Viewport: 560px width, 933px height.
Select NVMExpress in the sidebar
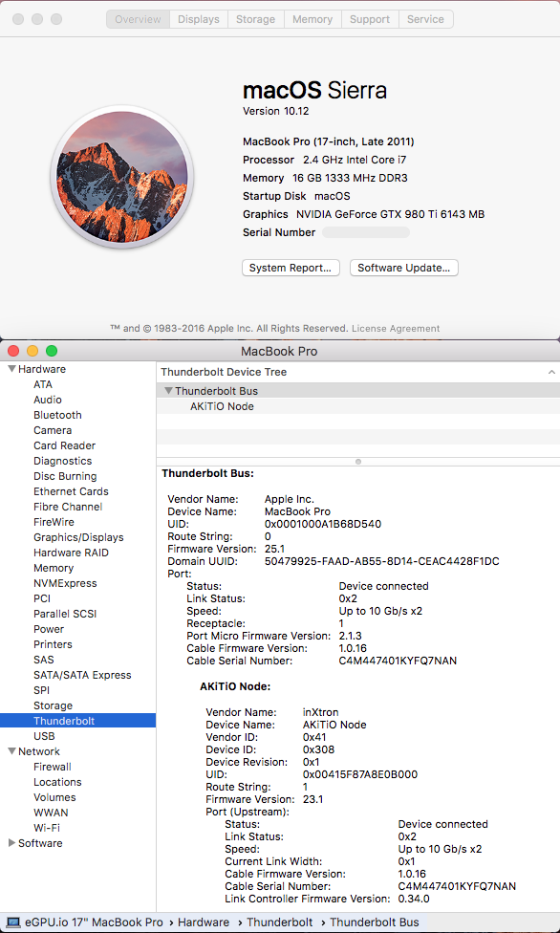65,583
